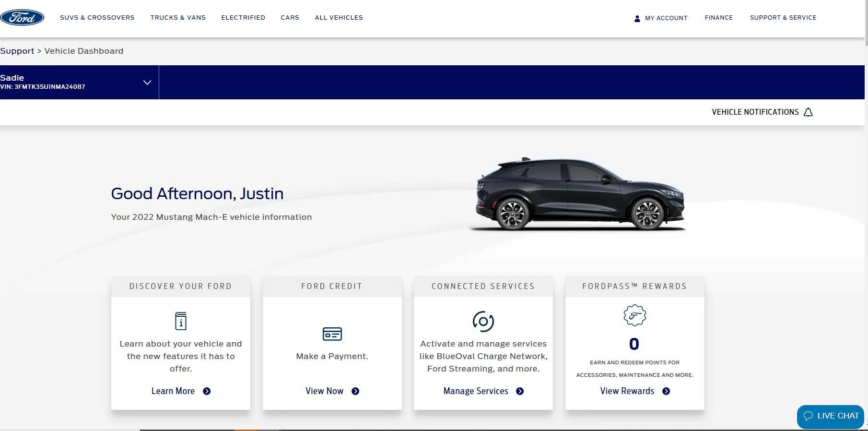Open the Electrified menu
The width and height of the screenshot is (868, 431).
point(243,18)
